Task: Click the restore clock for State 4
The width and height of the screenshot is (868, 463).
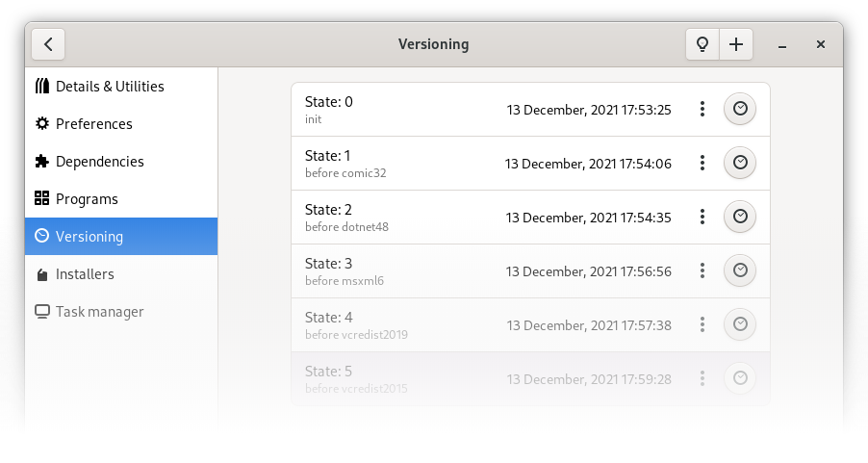Action: (x=740, y=324)
